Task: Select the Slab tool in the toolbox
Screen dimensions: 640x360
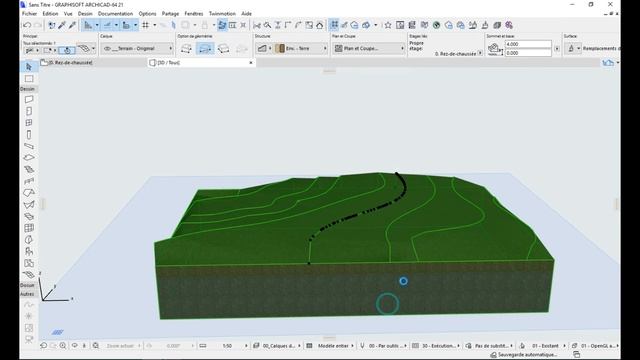Action: [x=29, y=158]
